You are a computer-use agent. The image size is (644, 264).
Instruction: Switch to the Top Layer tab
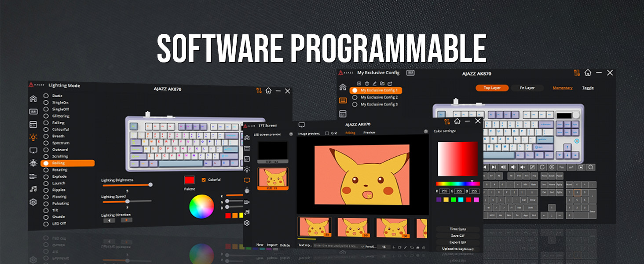(492, 88)
